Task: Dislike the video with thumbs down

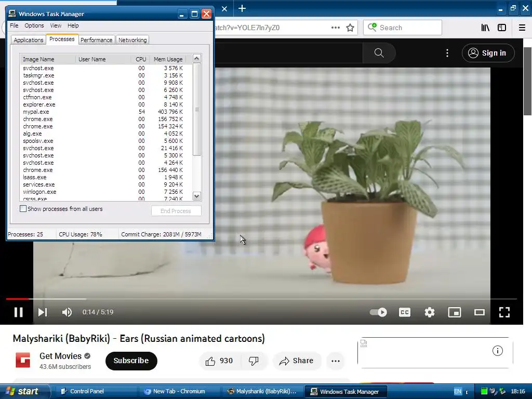Action: click(254, 361)
